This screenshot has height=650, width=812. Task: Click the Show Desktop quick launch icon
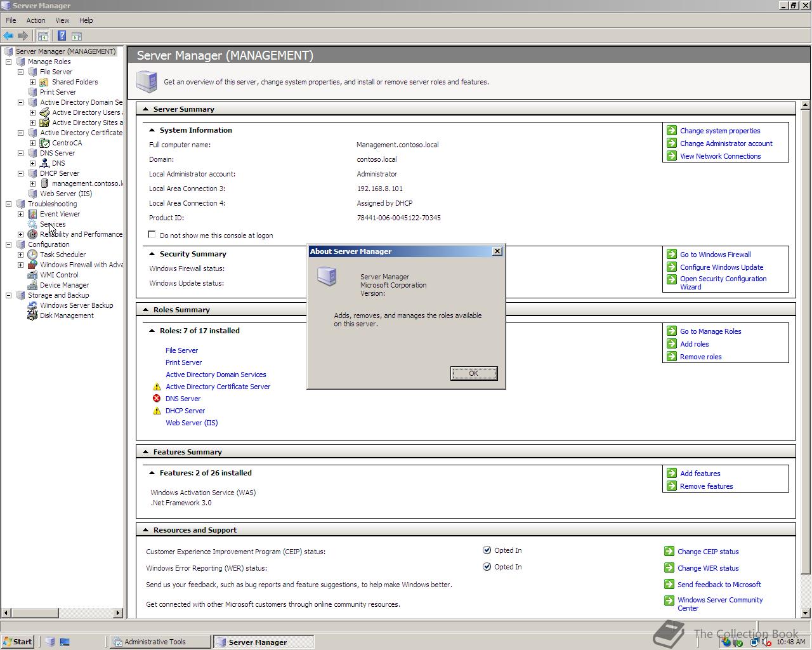click(65, 642)
